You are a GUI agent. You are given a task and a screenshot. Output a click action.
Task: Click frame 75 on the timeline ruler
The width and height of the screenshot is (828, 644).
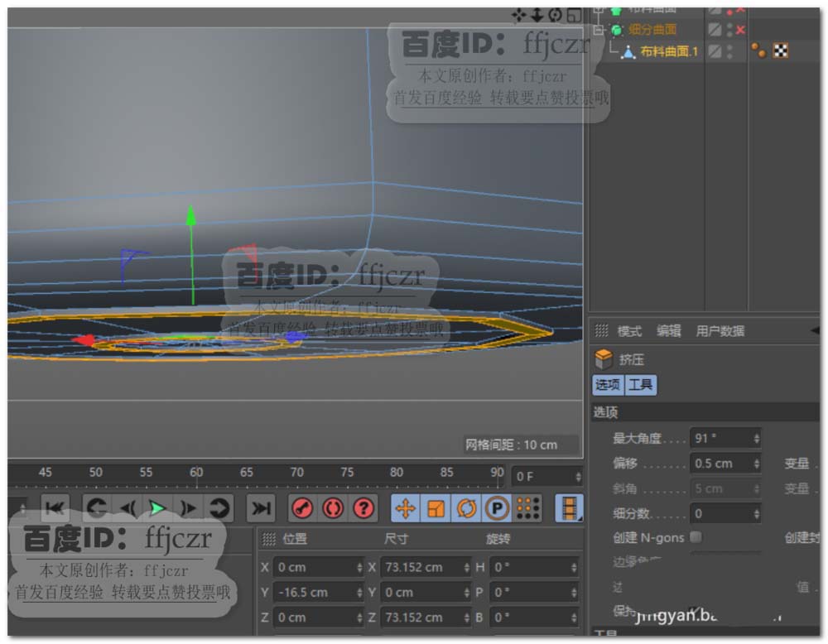[347, 473]
